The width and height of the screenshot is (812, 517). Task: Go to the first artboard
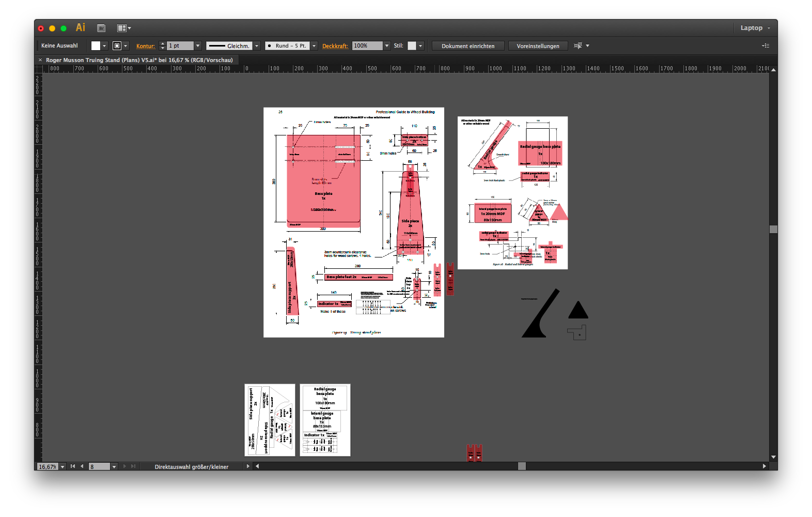tap(73, 466)
